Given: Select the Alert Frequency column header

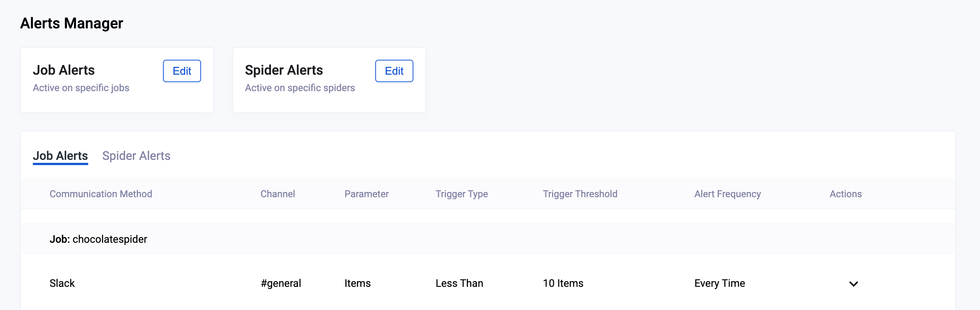Looking at the screenshot, I should click(x=727, y=194).
